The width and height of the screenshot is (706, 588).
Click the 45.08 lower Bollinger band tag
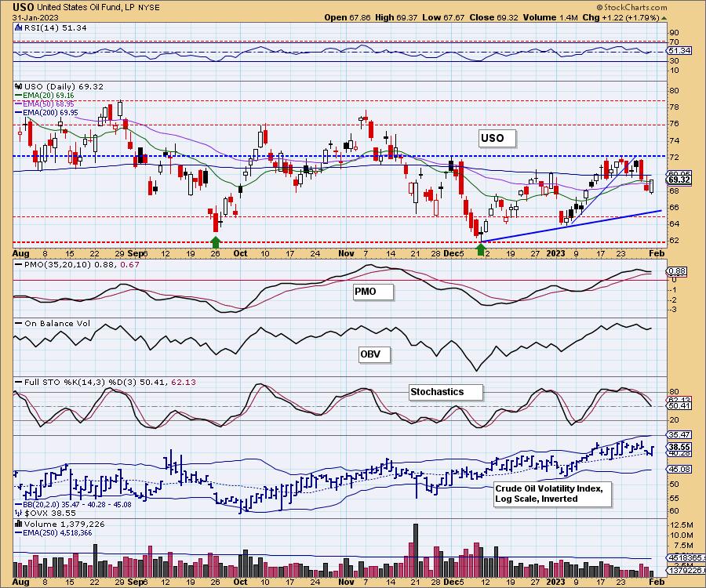click(x=679, y=470)
